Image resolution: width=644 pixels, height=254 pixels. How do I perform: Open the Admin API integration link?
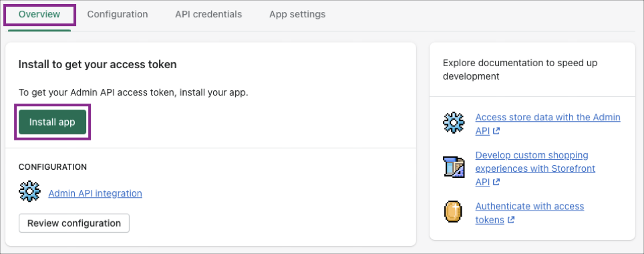(96, 193)
